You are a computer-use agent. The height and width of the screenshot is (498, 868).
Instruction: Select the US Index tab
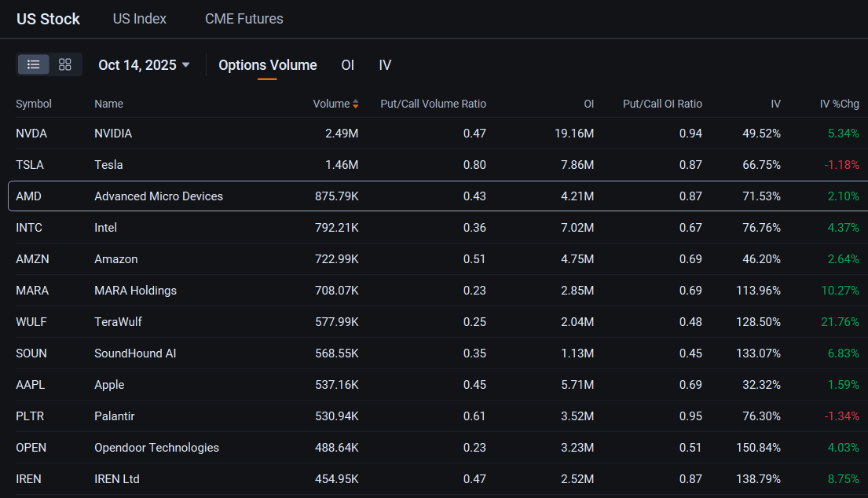tap(140, 19)
